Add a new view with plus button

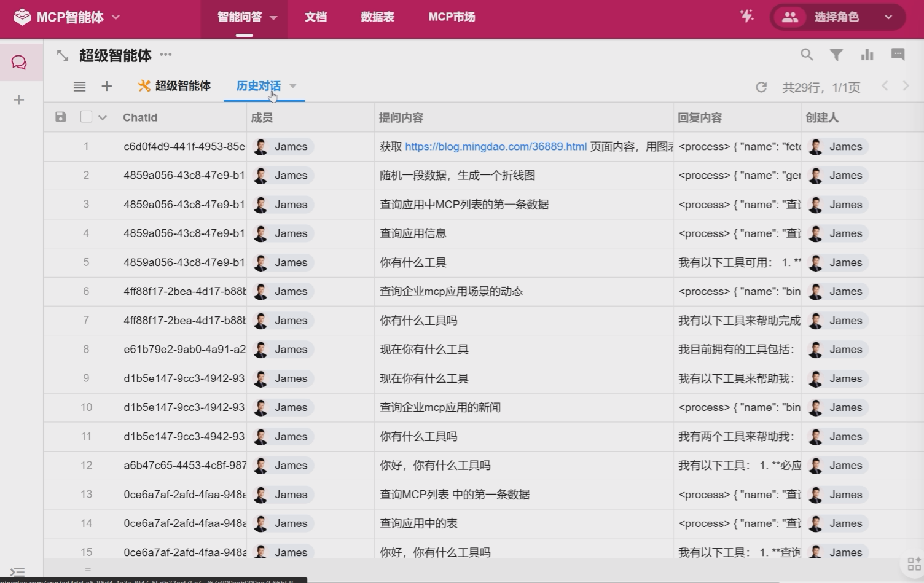point(106,86)
